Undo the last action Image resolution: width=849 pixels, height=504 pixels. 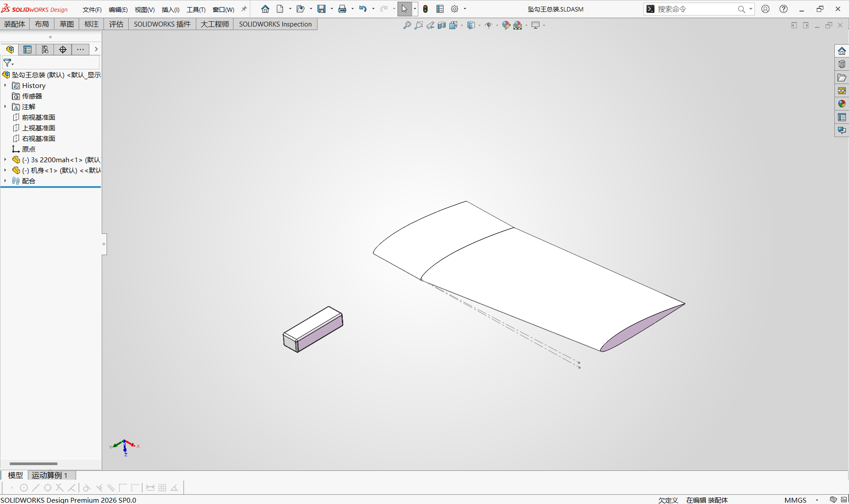tap(363, 9)
